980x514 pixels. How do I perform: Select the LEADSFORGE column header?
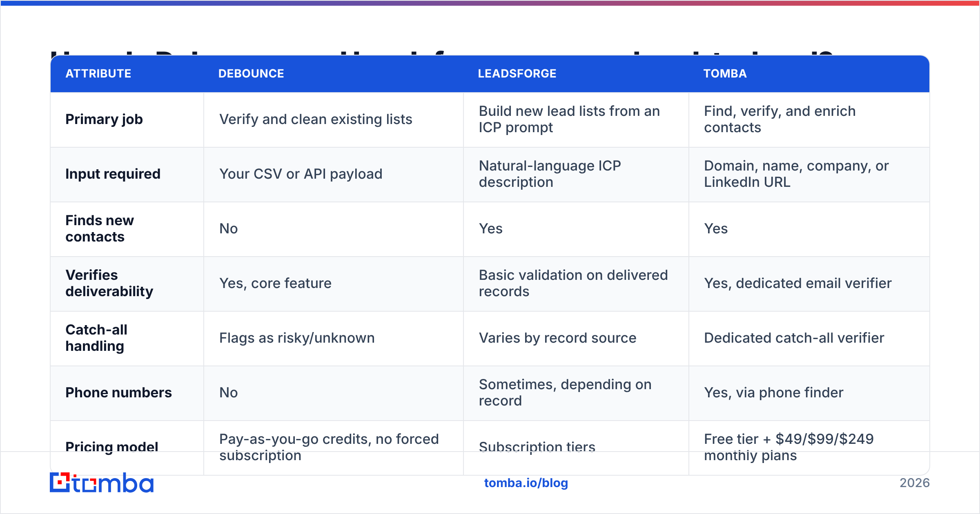pos(517,73)
